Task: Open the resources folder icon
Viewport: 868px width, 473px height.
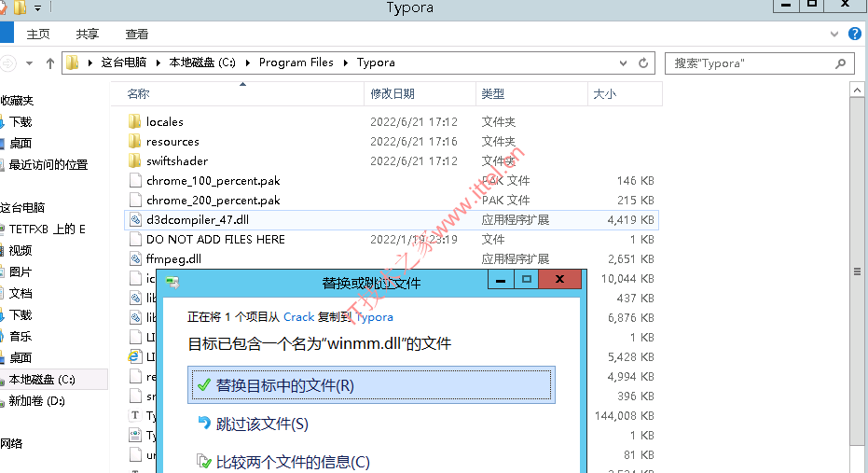Action: coord(134,141)
